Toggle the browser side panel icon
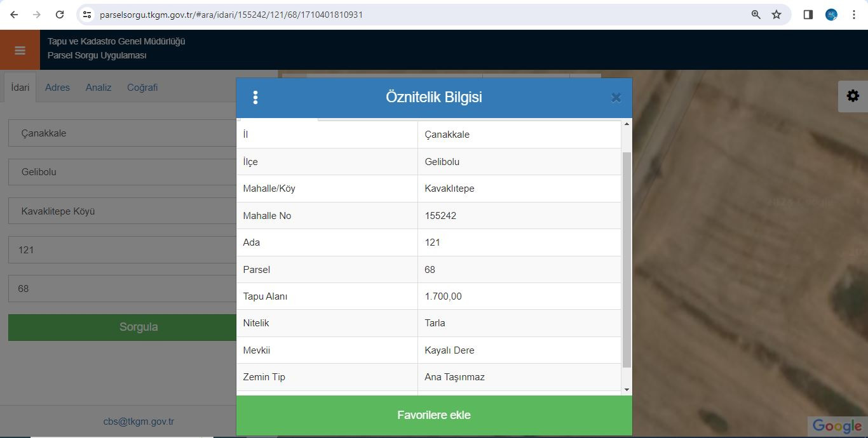Image resolution: width=868 pixels, height=438 pixels. click(808, 15)
